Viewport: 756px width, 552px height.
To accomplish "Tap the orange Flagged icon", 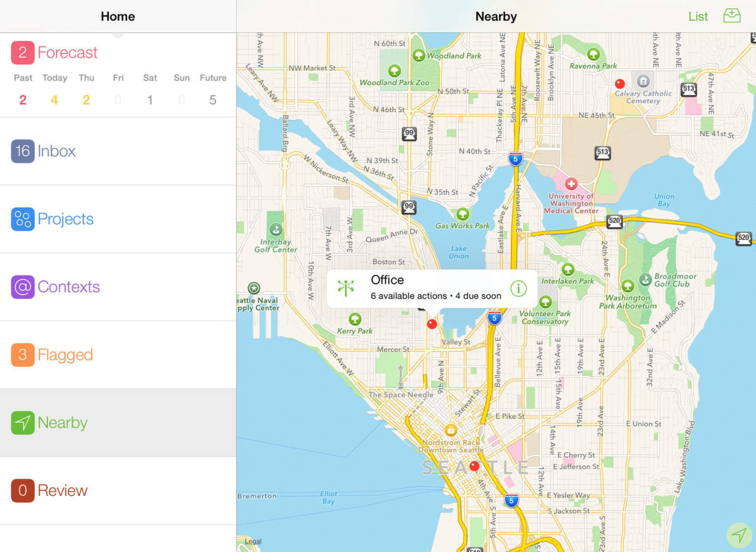I will click(22, 355).
